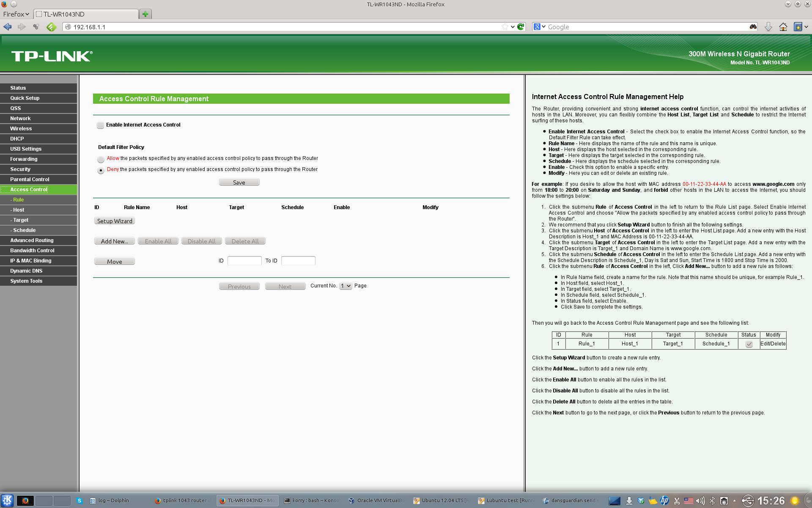Image resolution: width=812 pixels, height=508 pixels.
Task: Click the Add New... button
Action: pos(114,241)
